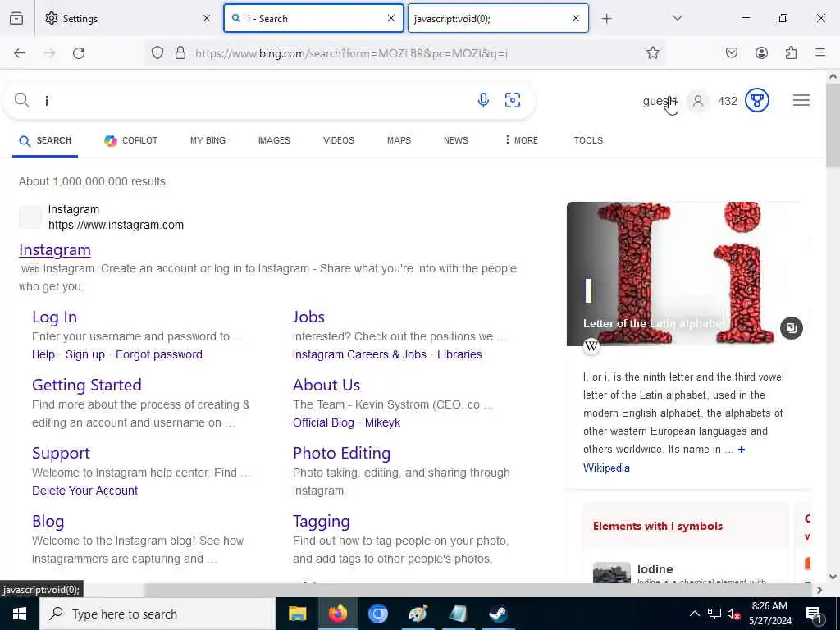Switch to the javascript:void(0); tab
840x630 pixels.
click(x=498, y=18)
